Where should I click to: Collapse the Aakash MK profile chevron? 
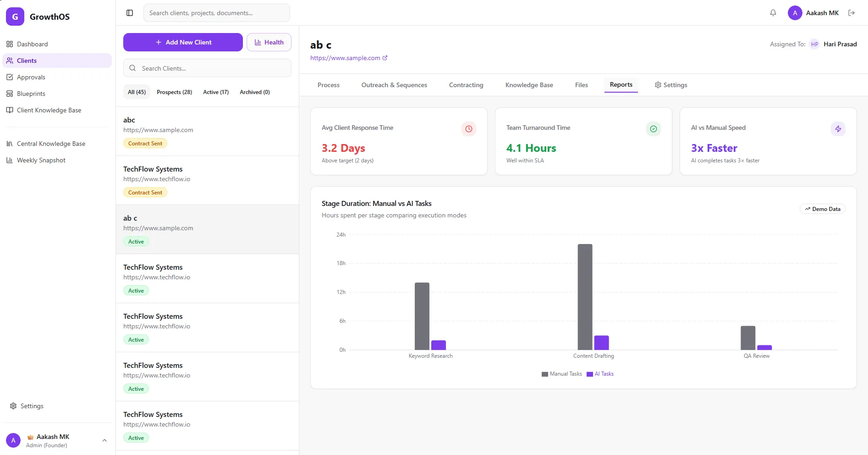[104, 439]
